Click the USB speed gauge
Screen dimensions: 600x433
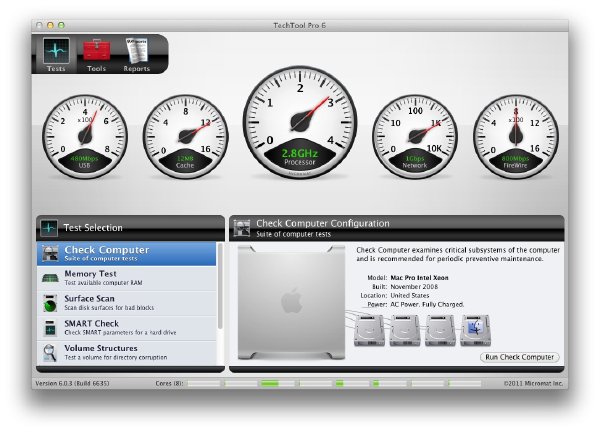[85, 137]
